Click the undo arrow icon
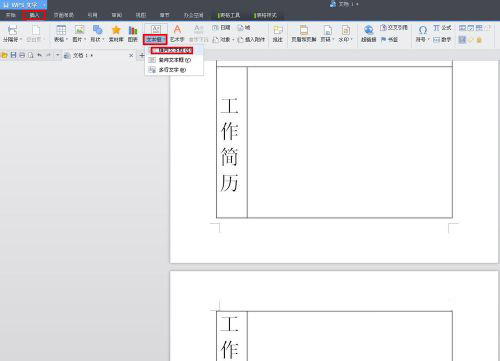500x361 pixels. [x=40, y=55]
